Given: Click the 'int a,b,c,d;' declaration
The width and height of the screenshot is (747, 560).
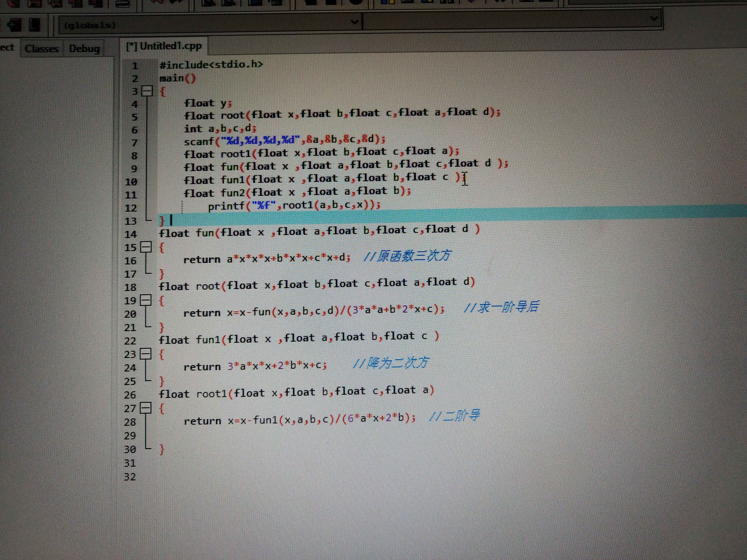Looking at the screenshot, I should [x=220, y=129].
